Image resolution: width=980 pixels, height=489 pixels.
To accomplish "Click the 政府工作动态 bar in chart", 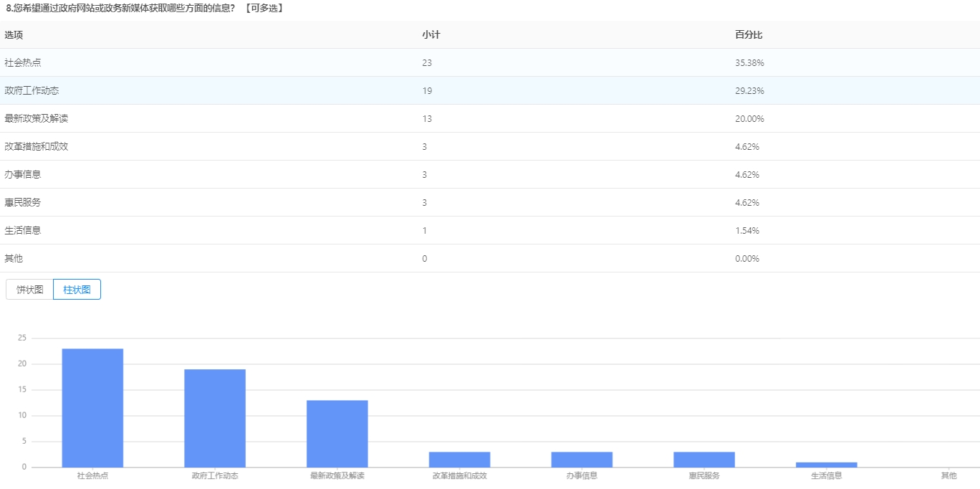I will (215, 417).
